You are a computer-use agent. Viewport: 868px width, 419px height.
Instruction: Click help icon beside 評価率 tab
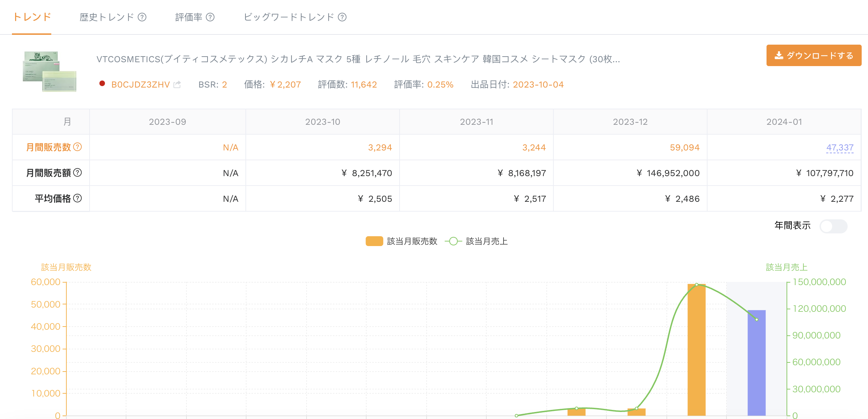tap(210, 17)
